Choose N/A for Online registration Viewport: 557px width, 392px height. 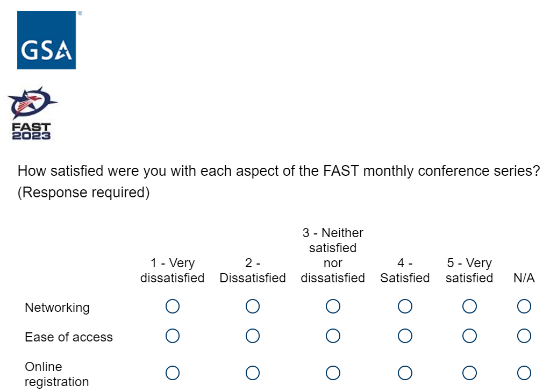click(x=524, y=373)
